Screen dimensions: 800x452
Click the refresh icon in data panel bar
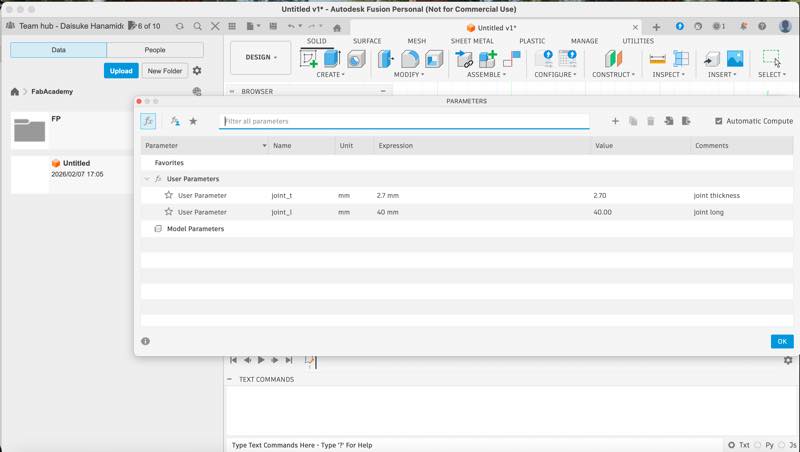pos(179,26)
